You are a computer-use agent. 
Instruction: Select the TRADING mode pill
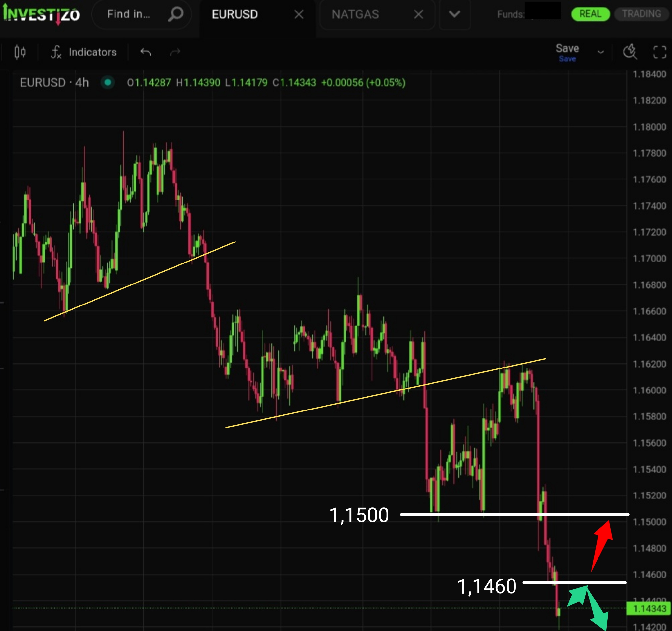click(641, 14)
